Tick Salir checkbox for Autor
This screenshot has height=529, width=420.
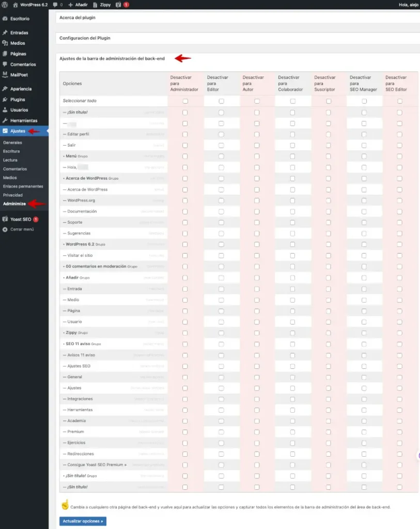click(257, 145)
